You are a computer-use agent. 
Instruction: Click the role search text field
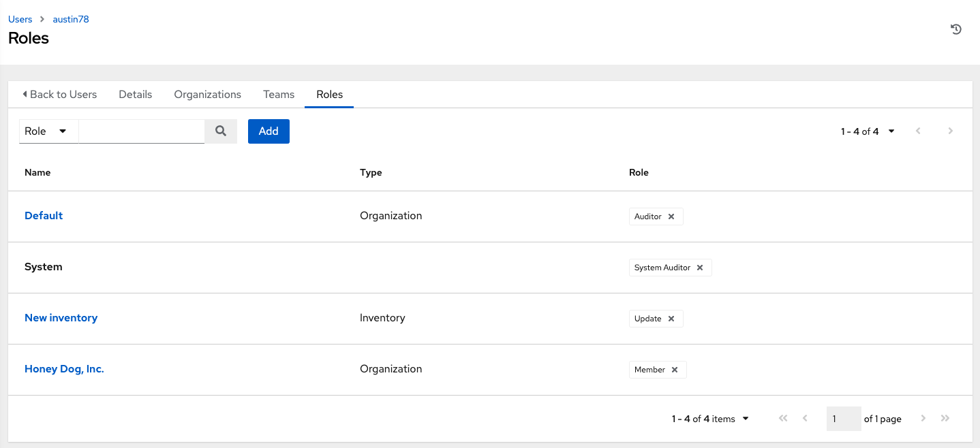coord(142,131)
